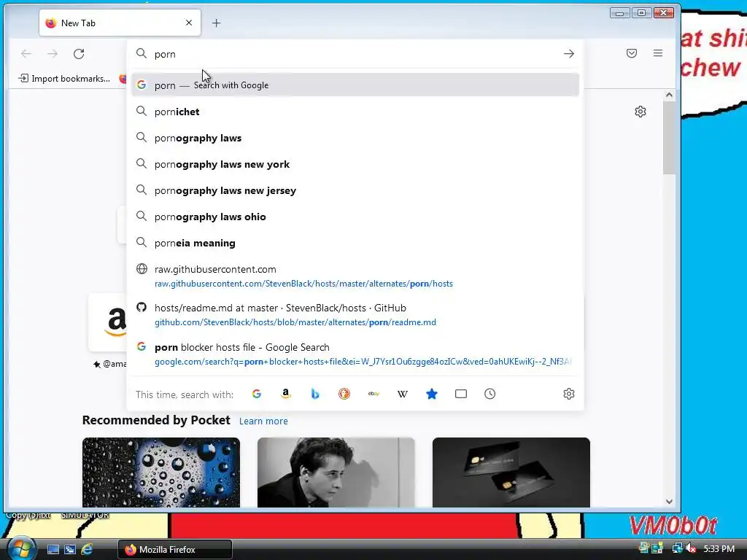
Task: Open Pocket article with water droplets image
Action: tap(161, 472)
